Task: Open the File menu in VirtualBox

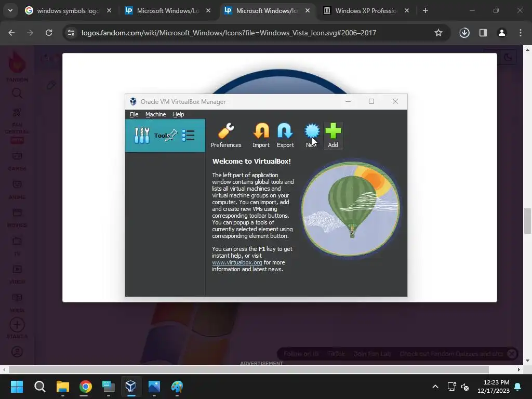Action: tap(134, 114)
